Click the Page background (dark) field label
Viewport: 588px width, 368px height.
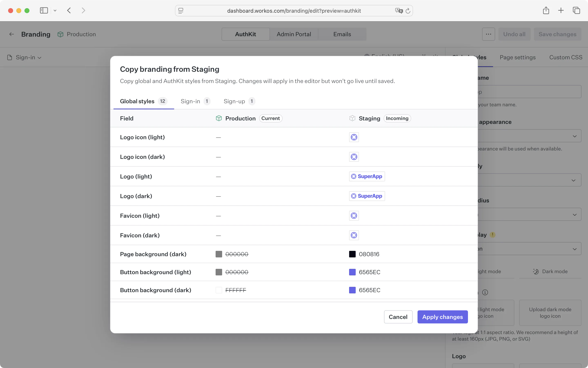click(153, 254)
